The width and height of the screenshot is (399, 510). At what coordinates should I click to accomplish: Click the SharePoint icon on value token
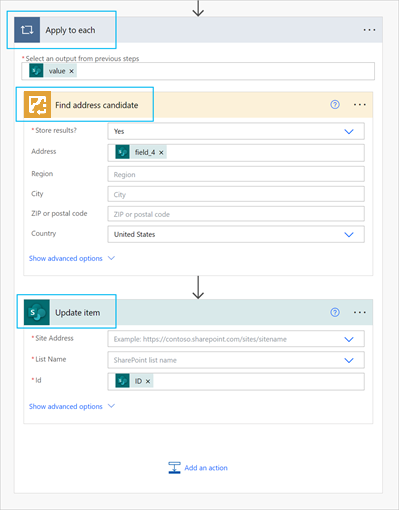[x=36, y=71]
